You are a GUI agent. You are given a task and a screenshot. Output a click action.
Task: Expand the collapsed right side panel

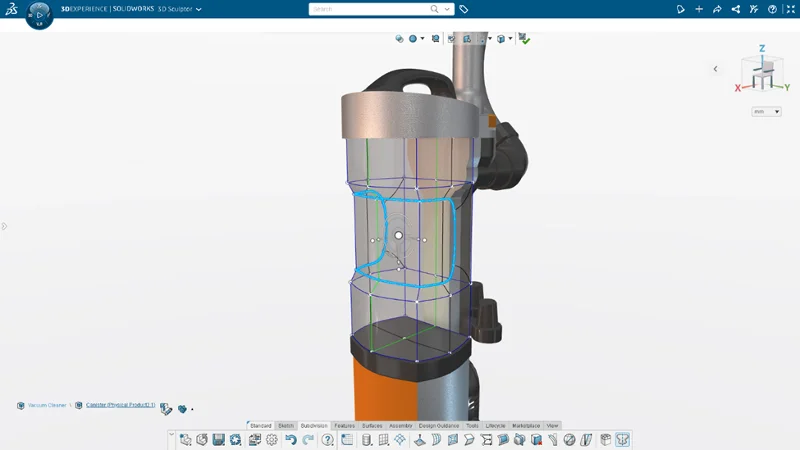714,69
